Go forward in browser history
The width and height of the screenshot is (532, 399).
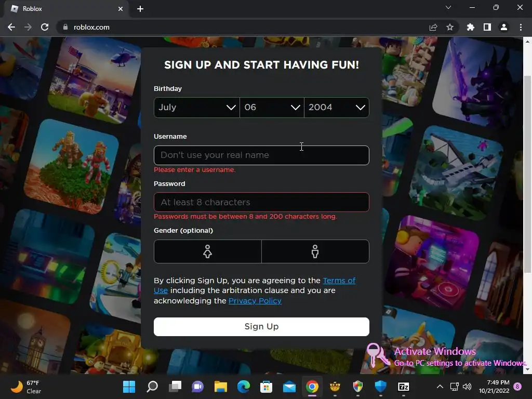(x=28, y=27)
